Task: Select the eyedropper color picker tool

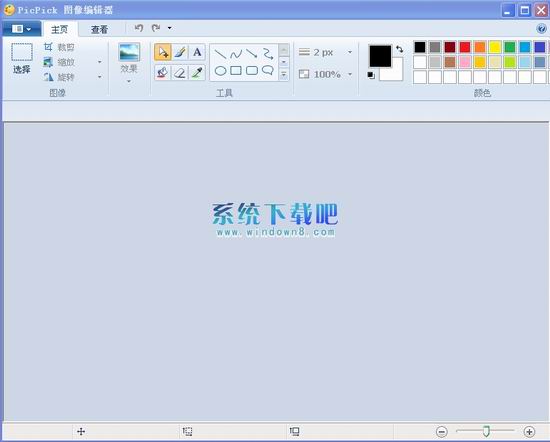Action: (197, 73)
